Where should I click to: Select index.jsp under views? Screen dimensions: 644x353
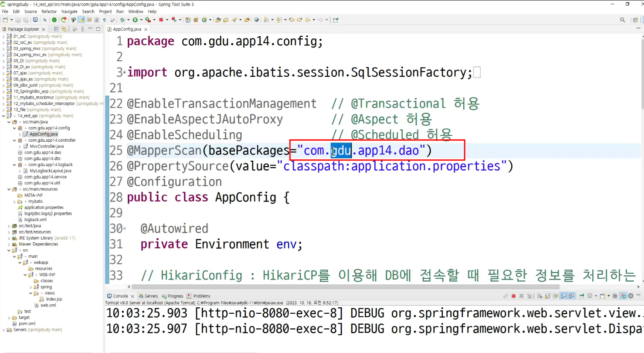pos(54,299)
